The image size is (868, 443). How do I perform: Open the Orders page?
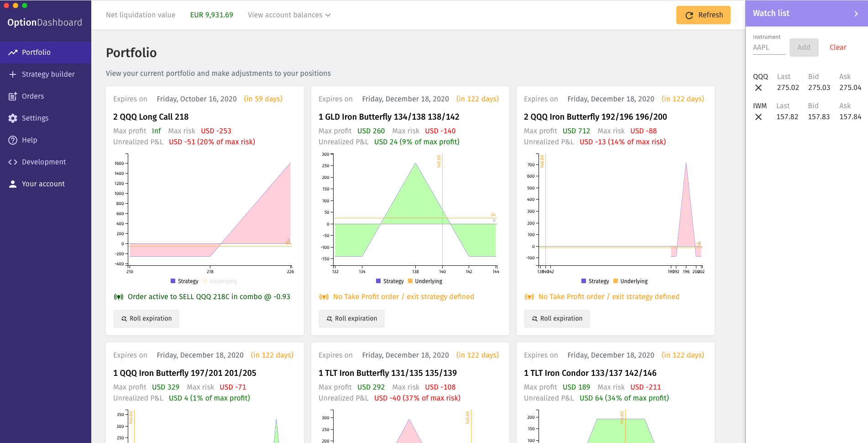point(33,96)
